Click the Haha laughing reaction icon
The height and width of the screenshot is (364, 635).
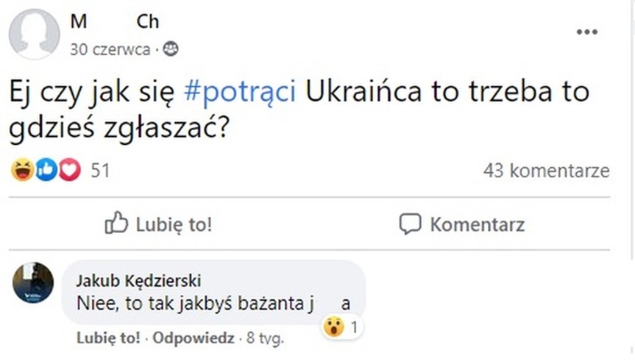[21, 171]
